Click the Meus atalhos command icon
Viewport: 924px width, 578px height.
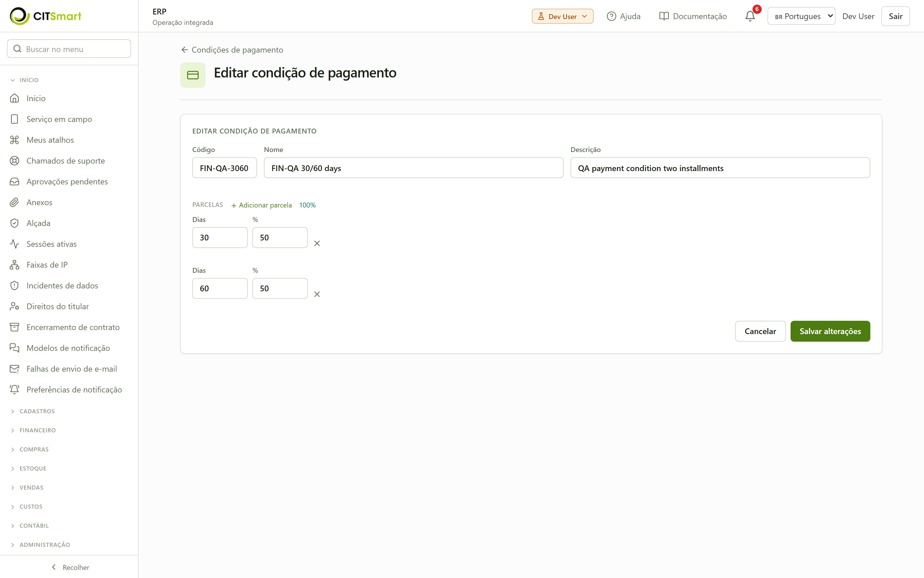pos(14,140)
